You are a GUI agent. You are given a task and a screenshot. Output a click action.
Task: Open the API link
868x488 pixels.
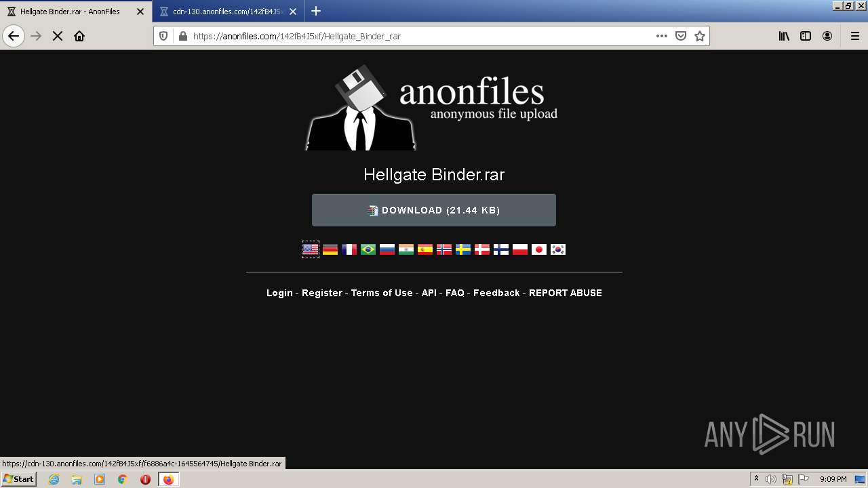[429, 293]
